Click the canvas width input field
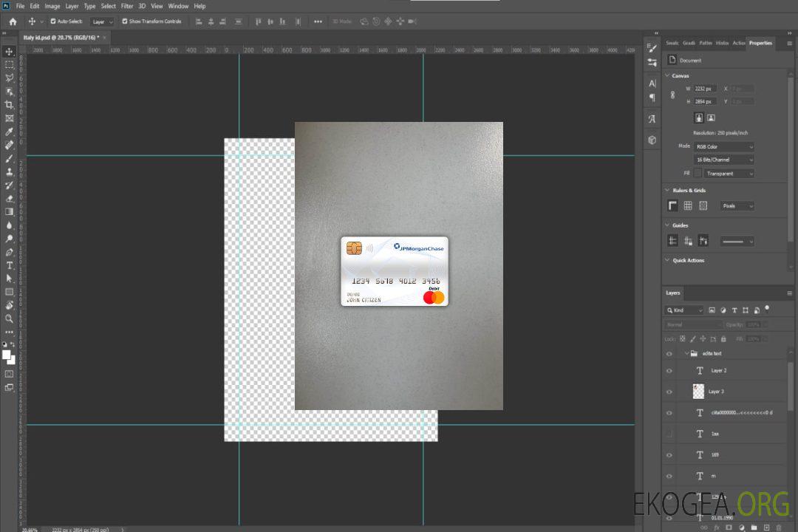The height and width of the screenshot is (532, 798). click(705, 89)
